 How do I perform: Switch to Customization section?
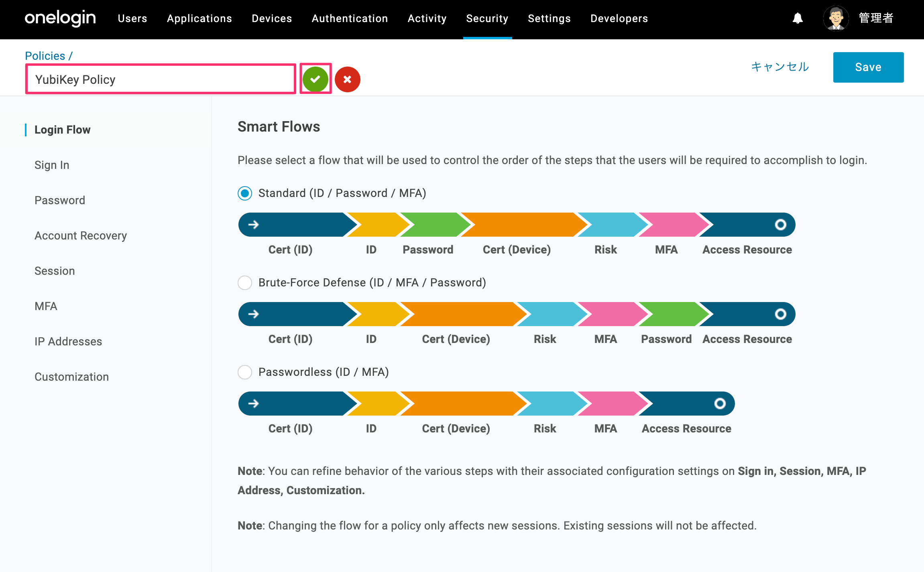(71, 377)
